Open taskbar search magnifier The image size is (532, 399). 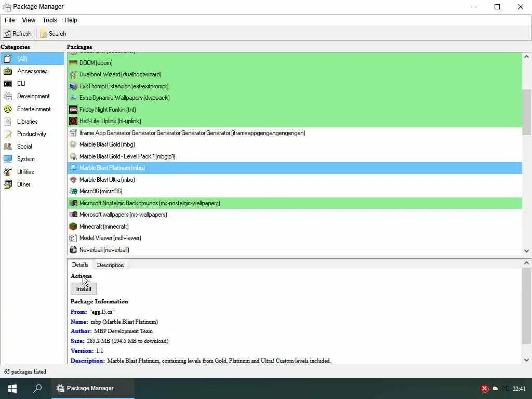[37, 388]
